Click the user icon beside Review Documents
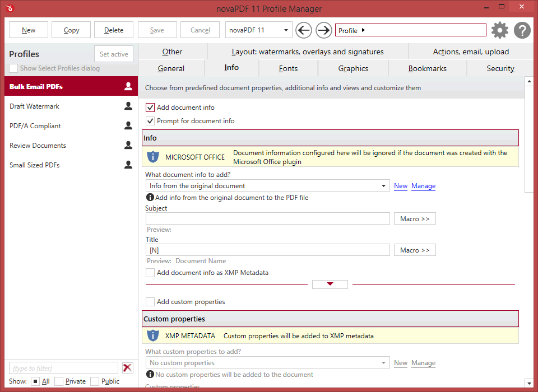This screenshot has width=538, height=392. click(x=128, y=145)
